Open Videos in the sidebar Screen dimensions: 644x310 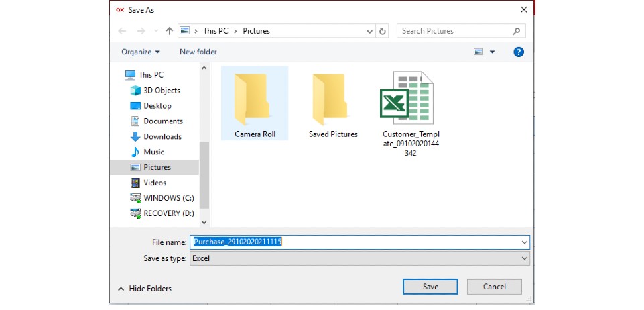point(148,183)
